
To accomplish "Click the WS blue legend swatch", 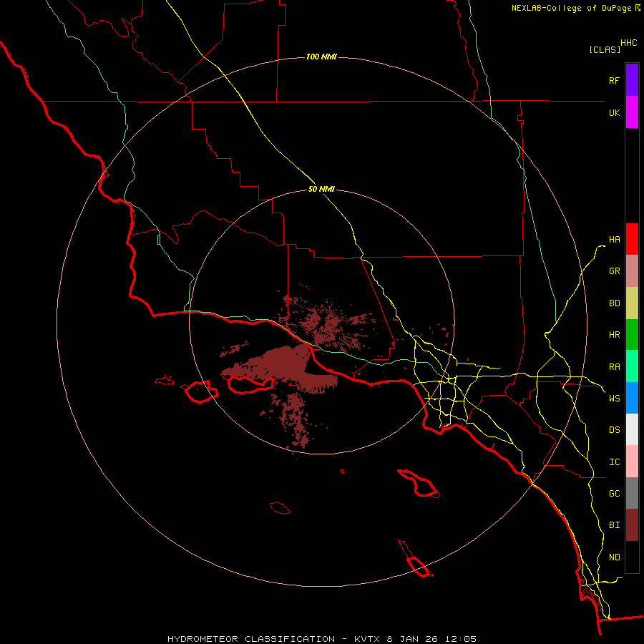I will click(x=632, y=398).
